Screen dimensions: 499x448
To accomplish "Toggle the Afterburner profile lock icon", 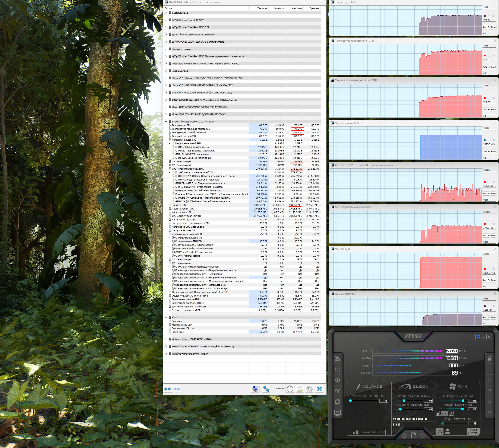I will click(490, 358).
